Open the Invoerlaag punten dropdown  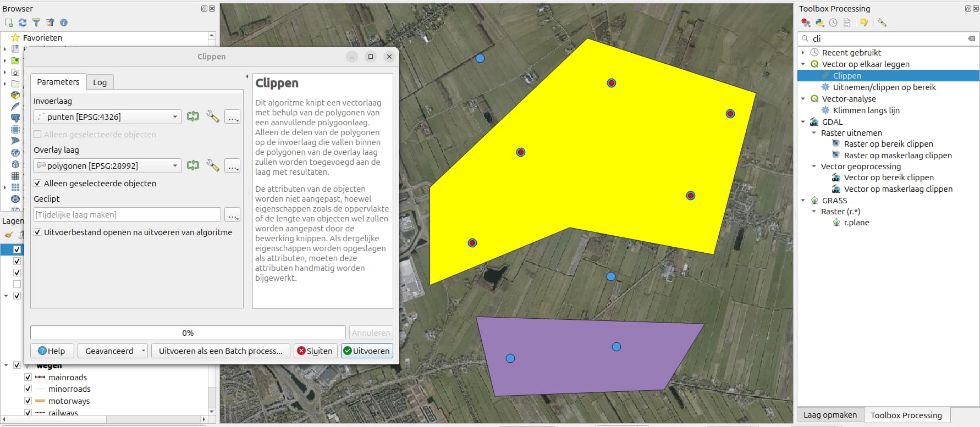(175, 117)
